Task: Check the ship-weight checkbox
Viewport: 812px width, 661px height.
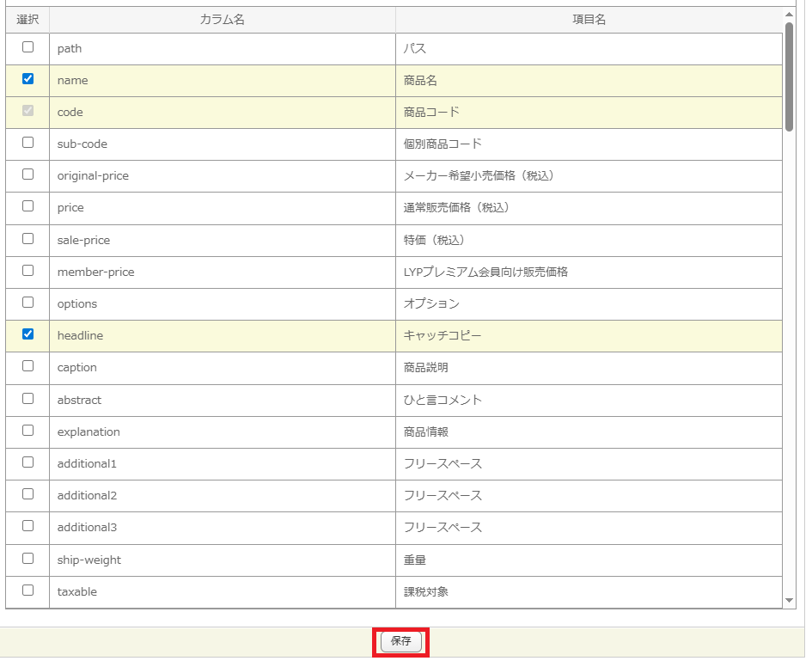Action: point(27,559)
